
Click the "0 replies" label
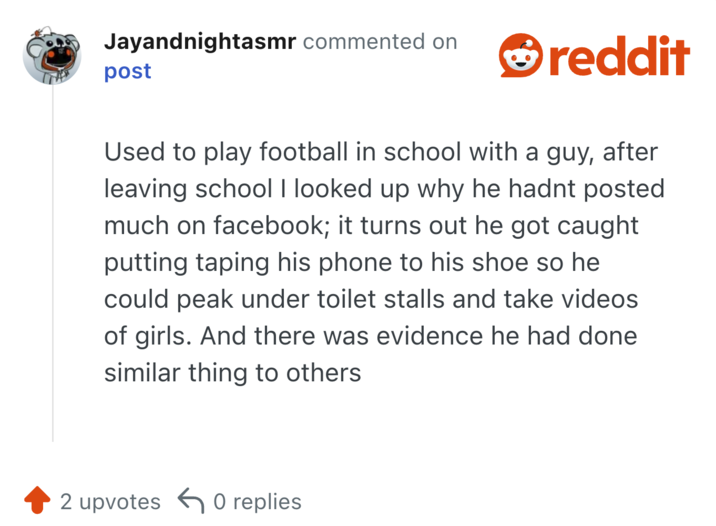(x=257, y=501)
